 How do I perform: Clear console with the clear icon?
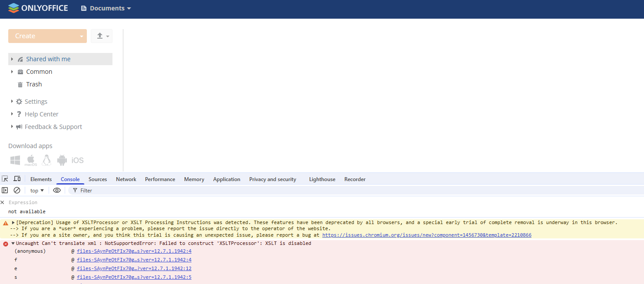click(17, 190)
